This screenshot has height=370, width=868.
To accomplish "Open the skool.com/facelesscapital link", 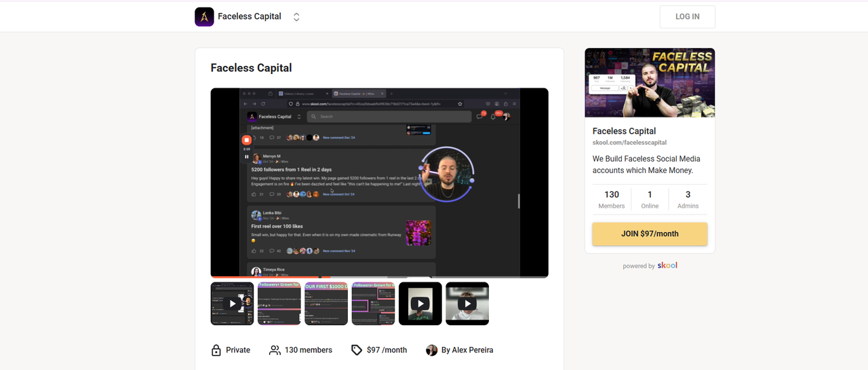I will pyautogui.click(x=629, y=143).
